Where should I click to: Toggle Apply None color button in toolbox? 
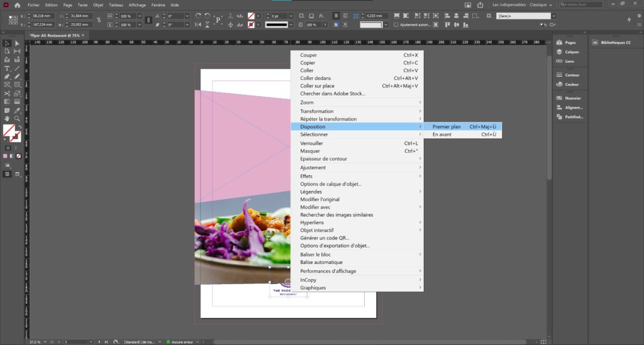pos(18,156)
